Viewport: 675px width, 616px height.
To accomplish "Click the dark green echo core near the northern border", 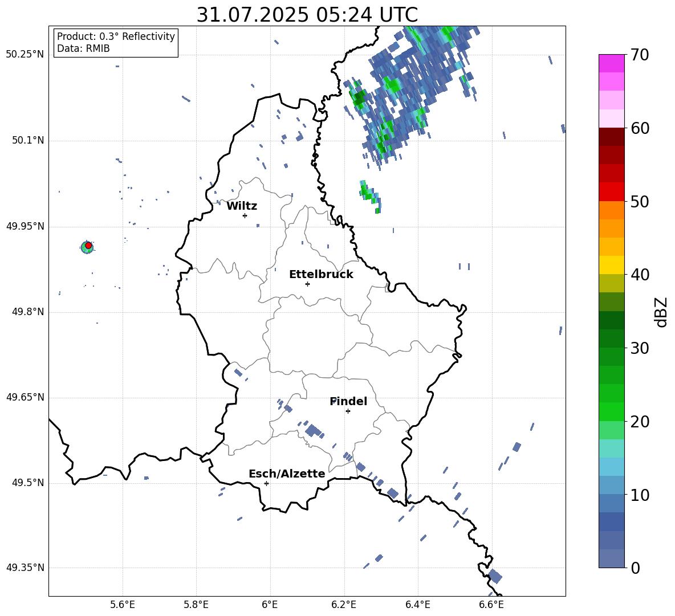I will [359, 98].
